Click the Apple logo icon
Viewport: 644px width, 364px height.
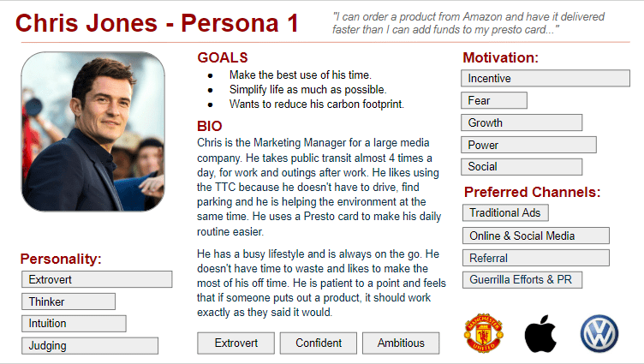pos(541,334)
